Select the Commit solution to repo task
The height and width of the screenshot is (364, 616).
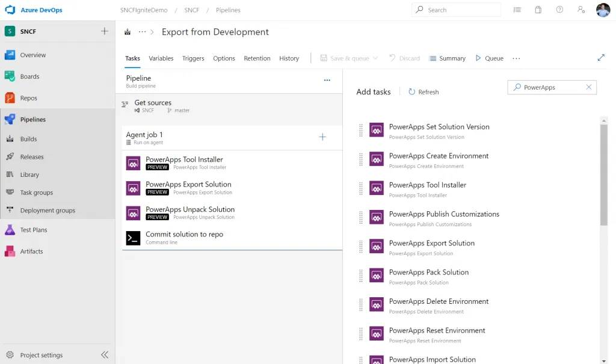point(232,238)
